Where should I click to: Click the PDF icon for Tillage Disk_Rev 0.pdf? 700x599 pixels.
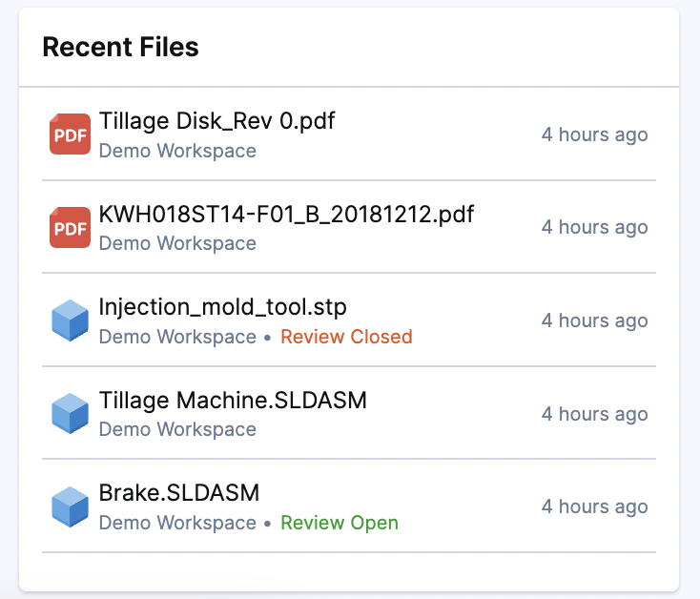pos(70,134)
